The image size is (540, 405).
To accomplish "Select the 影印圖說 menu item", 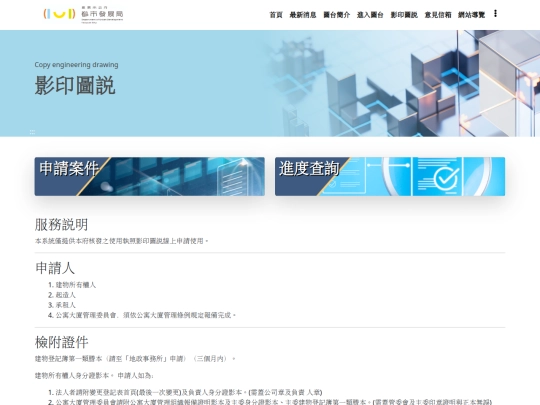I will pyautogui.click(x=404, y=15).
